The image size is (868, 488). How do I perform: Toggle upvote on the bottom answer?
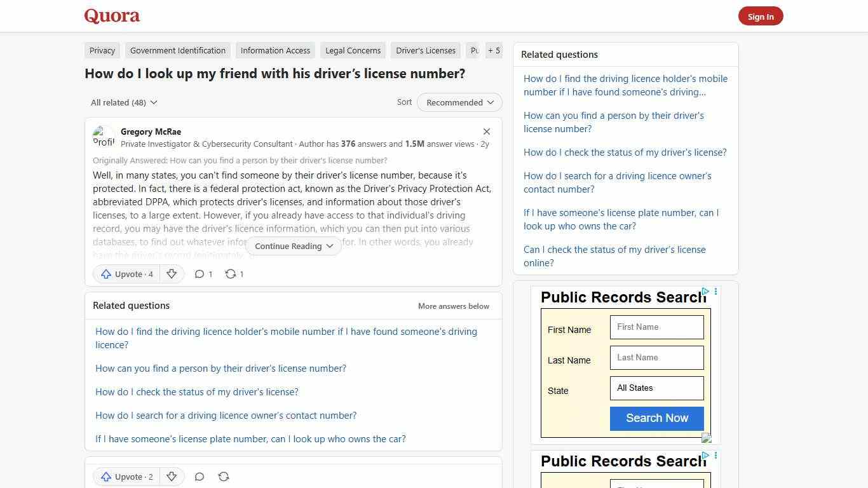pos(126,477)
